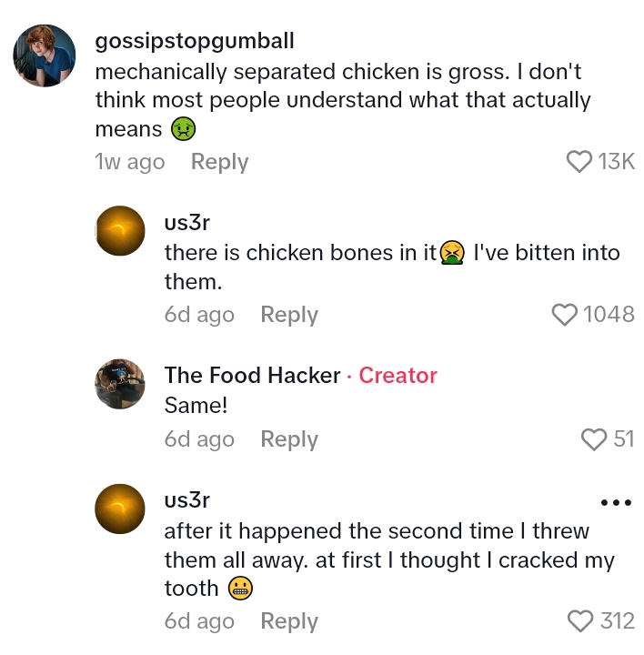This screenshot has height=655, width=644.
Task: Reply to us3r's cracked tooth comment
Action: (288, 622)
